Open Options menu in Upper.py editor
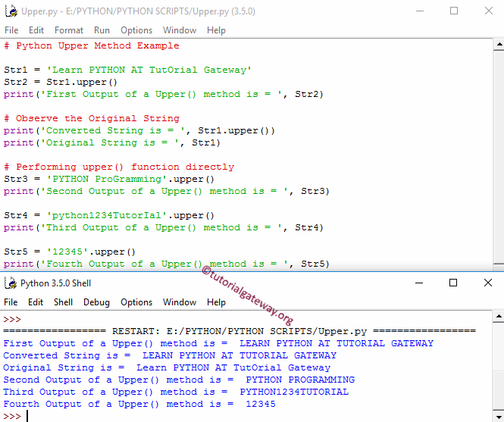 coord(136,30)
